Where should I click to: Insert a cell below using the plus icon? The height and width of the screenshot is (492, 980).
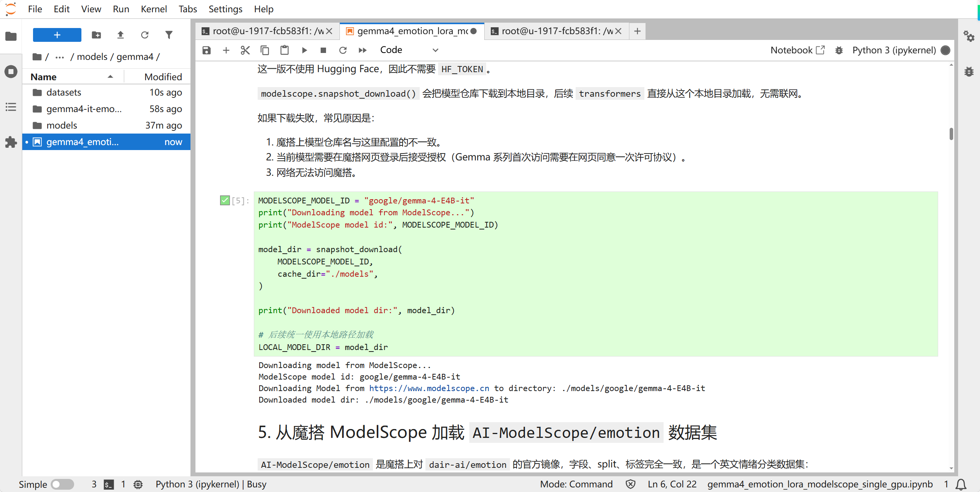pos(226,50)
